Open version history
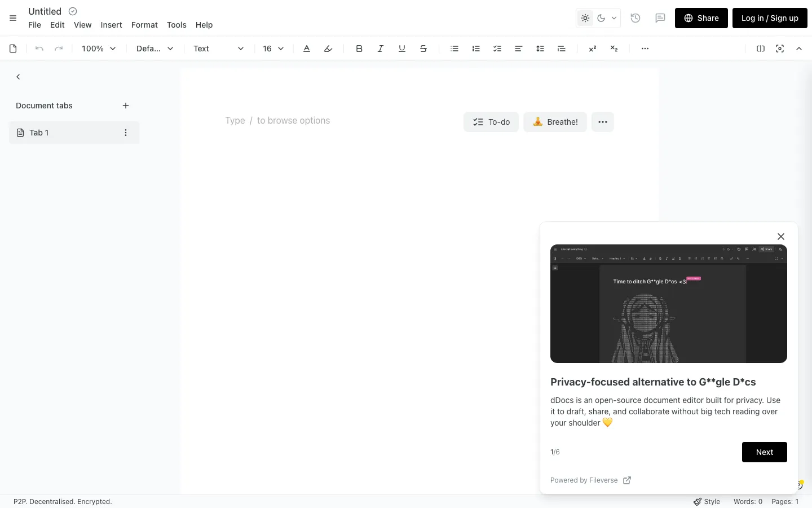The height and width of the screenshot is (508, 812). pos(636,18)
